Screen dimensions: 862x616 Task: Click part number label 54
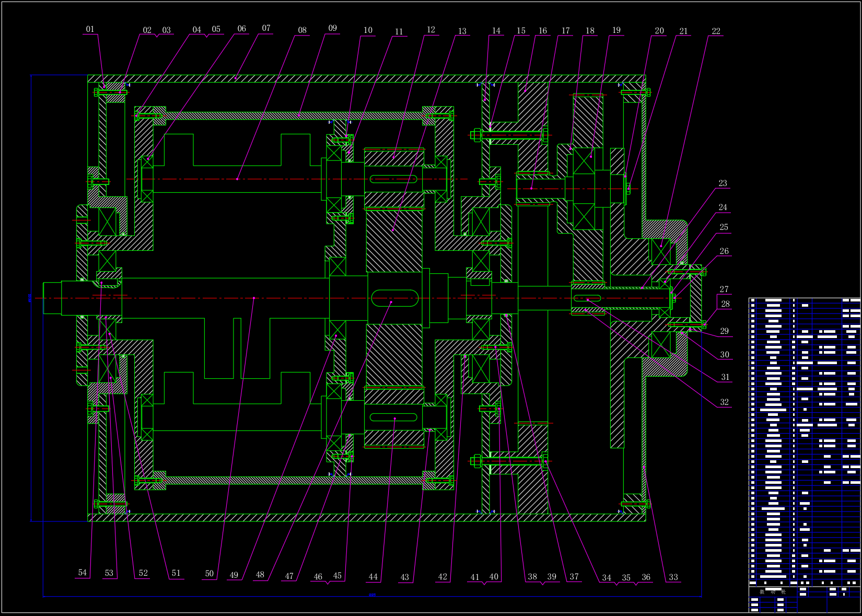(x=83, y=573)
